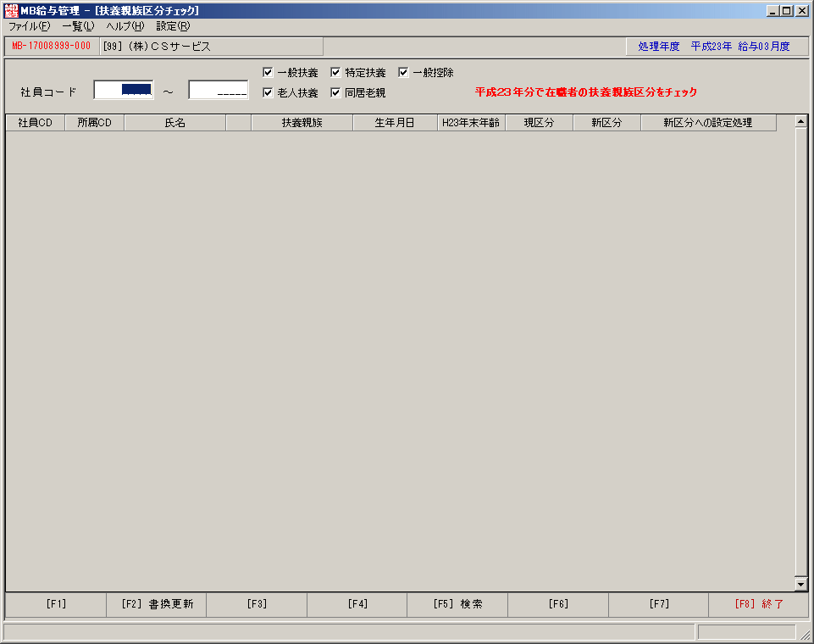Click the [F1] function button
Image resolution: width=814 pixels, height=644 pixels.
(x=56, y=604)
